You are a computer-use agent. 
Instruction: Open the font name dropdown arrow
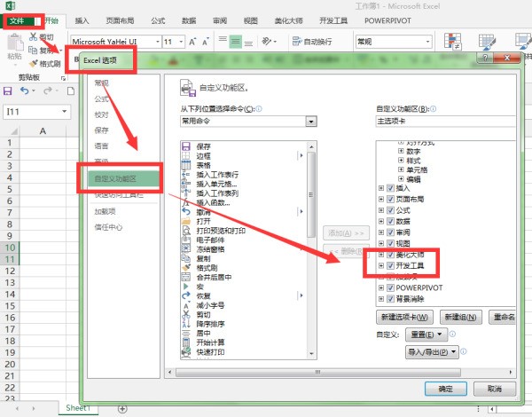click(x=158, y=42)
